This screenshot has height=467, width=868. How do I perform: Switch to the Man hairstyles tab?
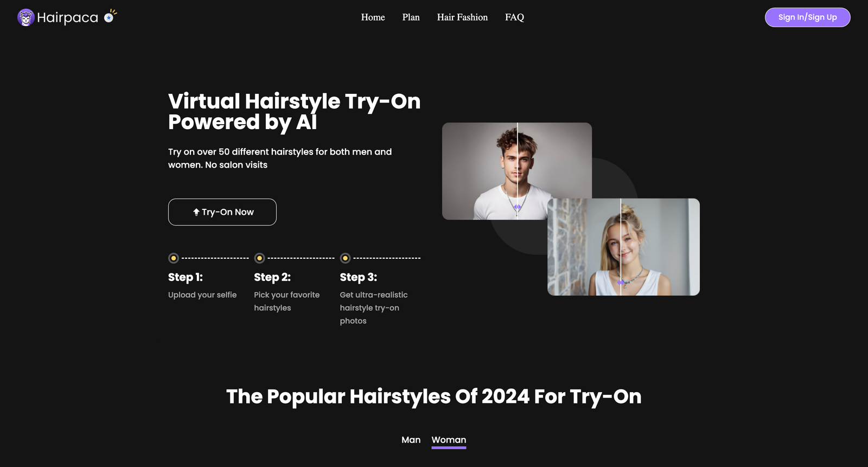pos(411,440)
